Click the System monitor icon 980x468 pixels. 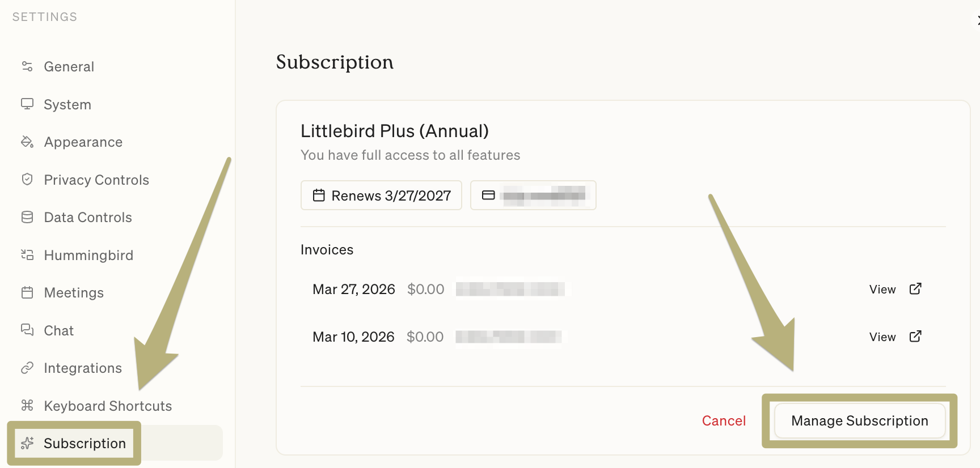click(x=27, y=104)
